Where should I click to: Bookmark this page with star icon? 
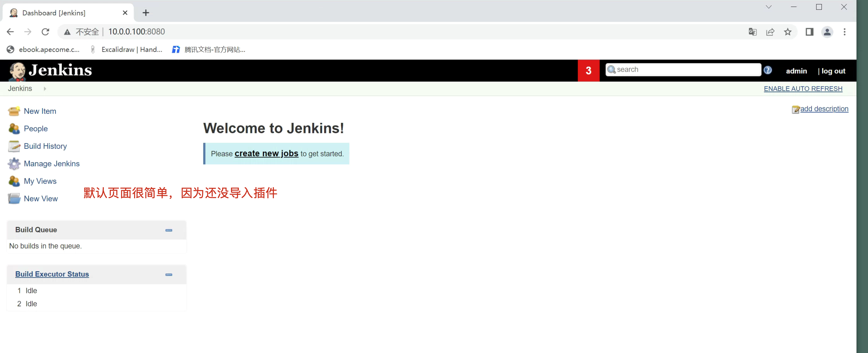point(787,32)
